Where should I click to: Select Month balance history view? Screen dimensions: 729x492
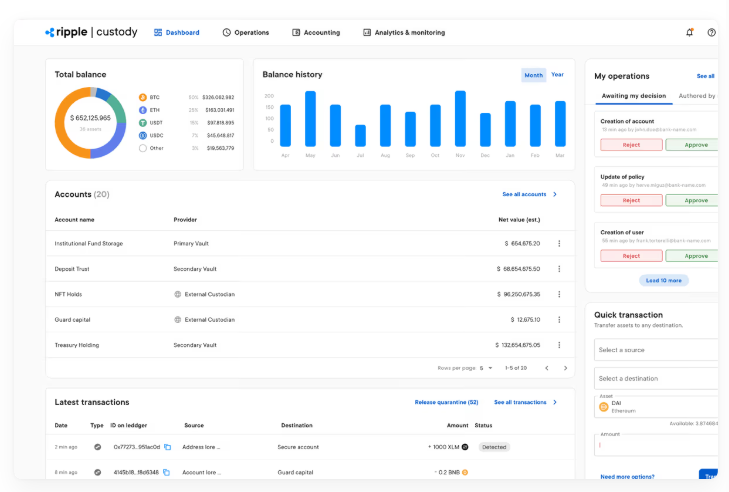tap(533, 75)
